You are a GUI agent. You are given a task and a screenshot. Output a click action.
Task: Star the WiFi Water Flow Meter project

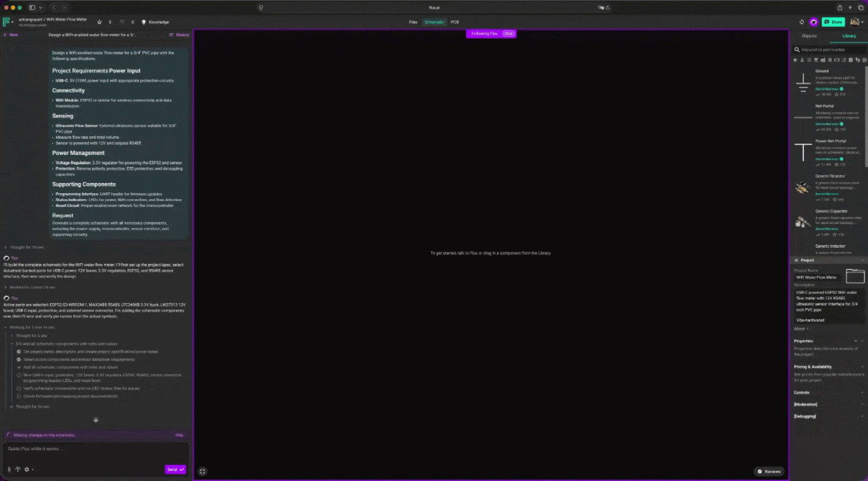click(x=99, y=22)
